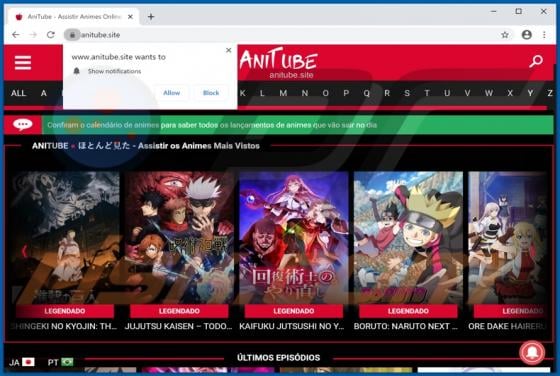Click LEGENDADO badge under Boruto

[408, 311]
